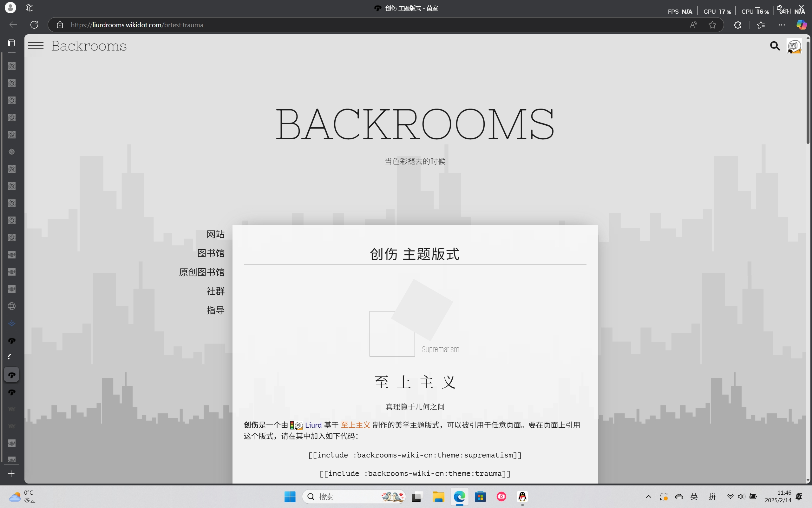812x508 pixels.
Task: Open the Windows Start menu
Action: pyautogui.click(x=290, y=497)
